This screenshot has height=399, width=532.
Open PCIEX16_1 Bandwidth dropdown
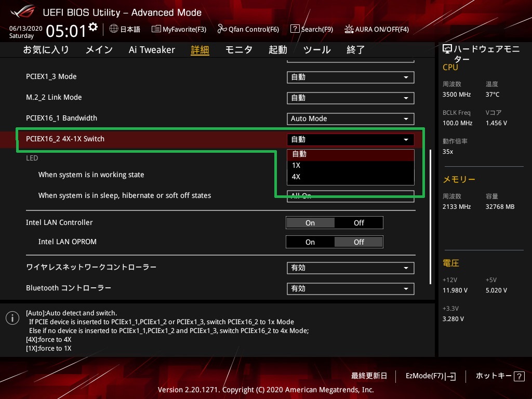click(x=351, y=119)
